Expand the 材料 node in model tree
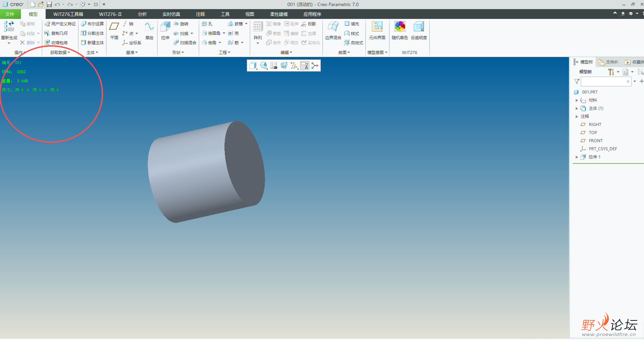Screen dimensions: 644x340 [577, 100]
